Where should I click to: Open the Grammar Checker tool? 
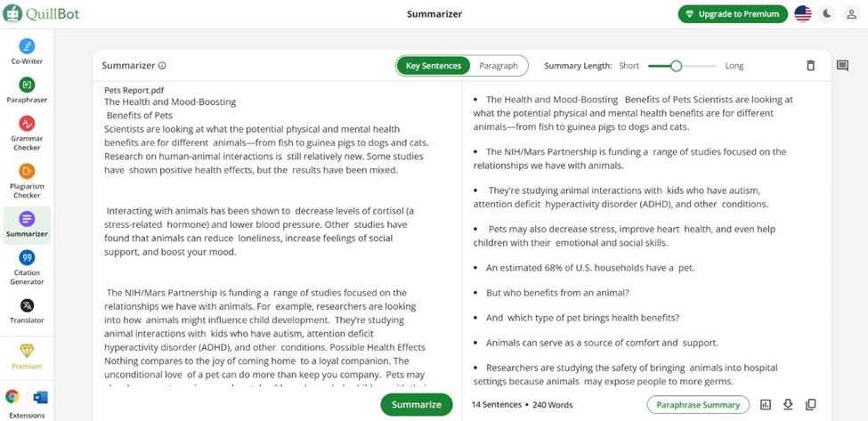(x=27, y=132)
